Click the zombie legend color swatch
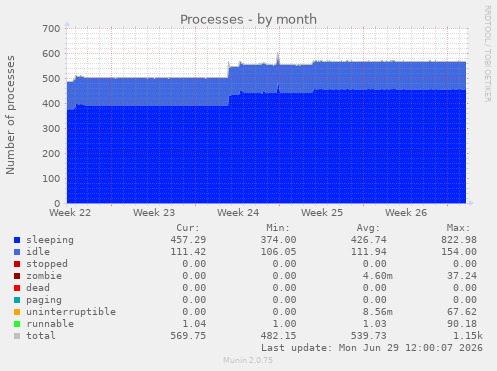497x371 pixels. 17,276
